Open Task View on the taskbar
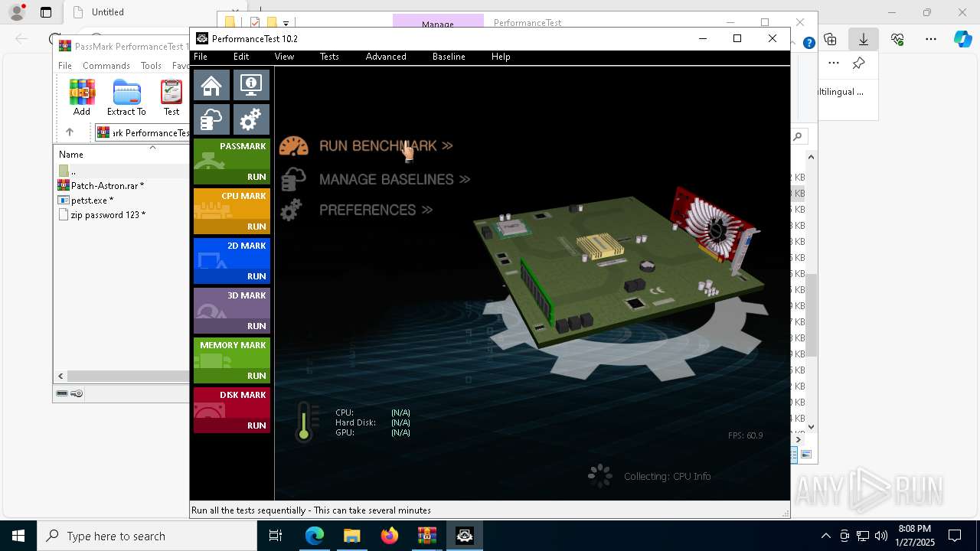This screenshot has width=980, height=551. click(276, 536)
